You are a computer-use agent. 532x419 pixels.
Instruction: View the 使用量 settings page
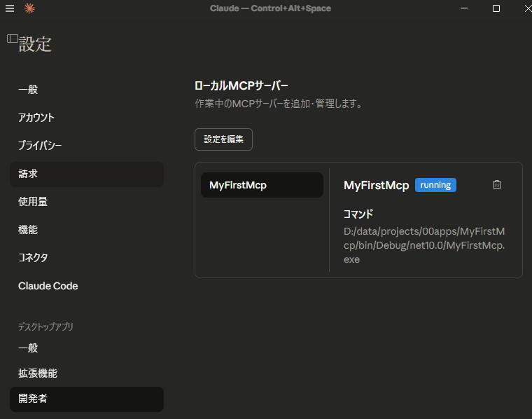point(33,202)
